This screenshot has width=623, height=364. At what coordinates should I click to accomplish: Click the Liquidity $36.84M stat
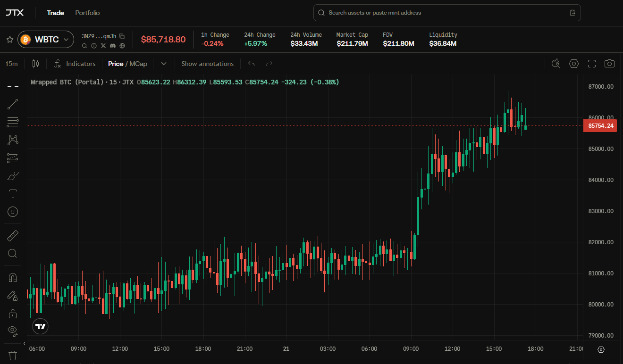(x=443, y=40)
